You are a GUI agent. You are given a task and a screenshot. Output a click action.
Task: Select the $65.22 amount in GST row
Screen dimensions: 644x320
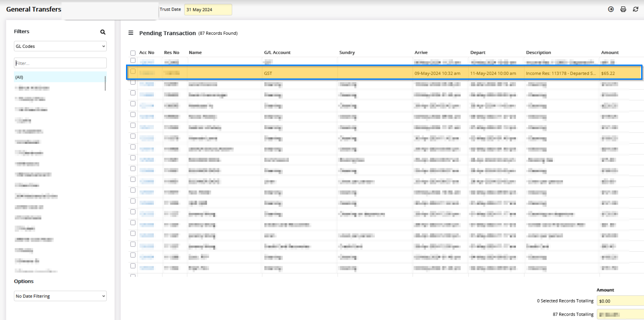(608, 74)
